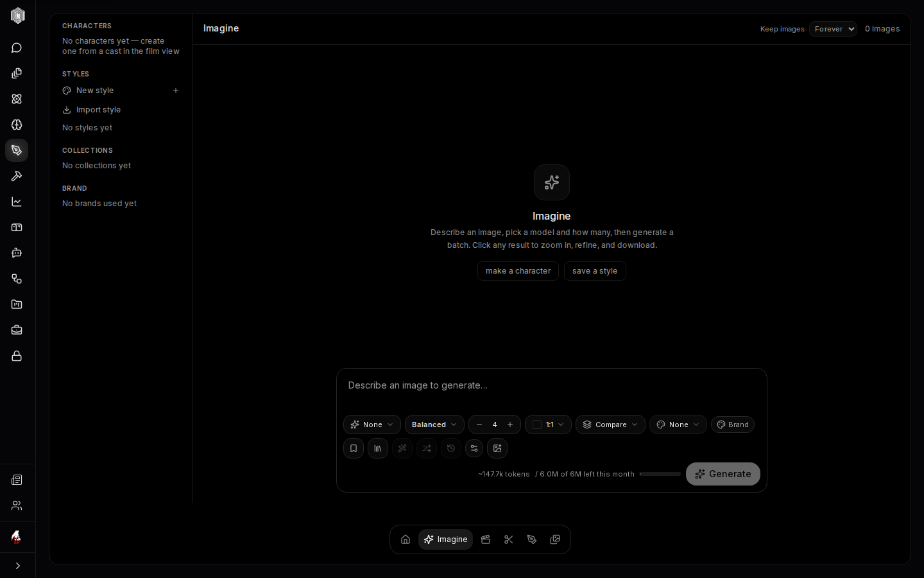
Task: Open the Balanced quality dropdown
Action: [434, 425]
